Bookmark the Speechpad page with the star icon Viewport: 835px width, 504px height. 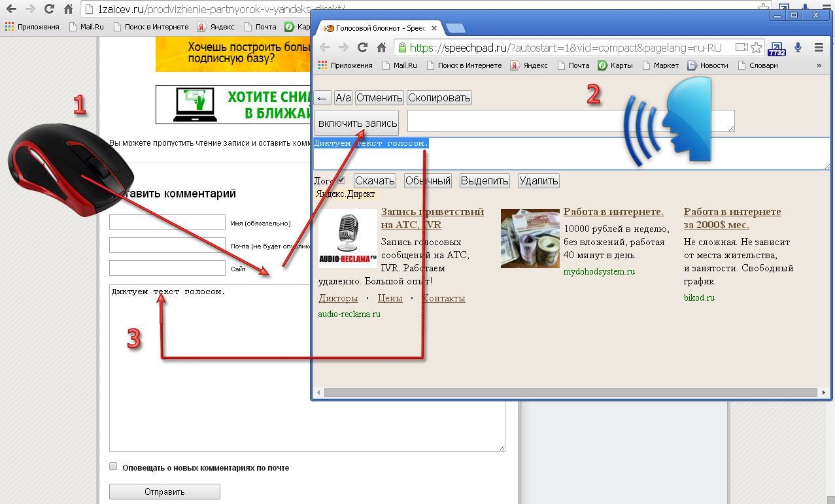(x=756, y=48)
